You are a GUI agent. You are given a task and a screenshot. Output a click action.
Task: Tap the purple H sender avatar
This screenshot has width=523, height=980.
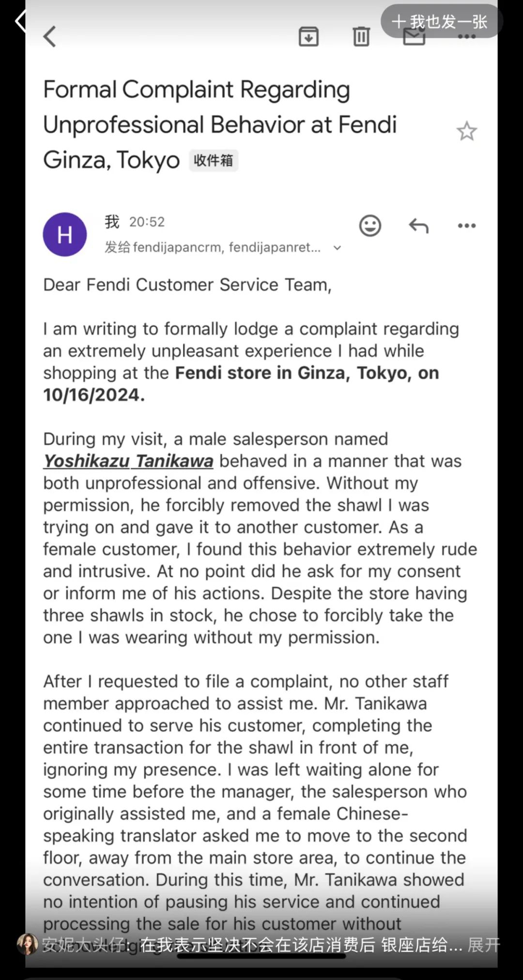point(65,235)
